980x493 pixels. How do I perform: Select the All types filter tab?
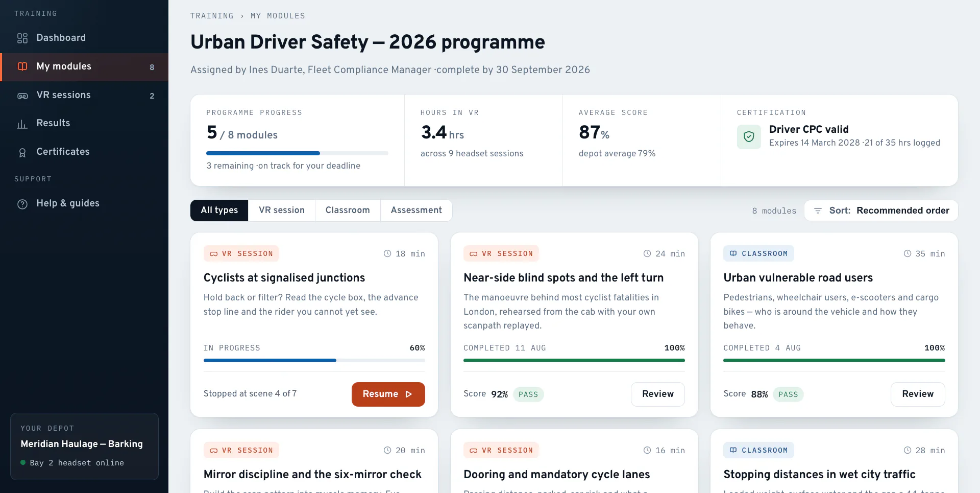(219, 210)
